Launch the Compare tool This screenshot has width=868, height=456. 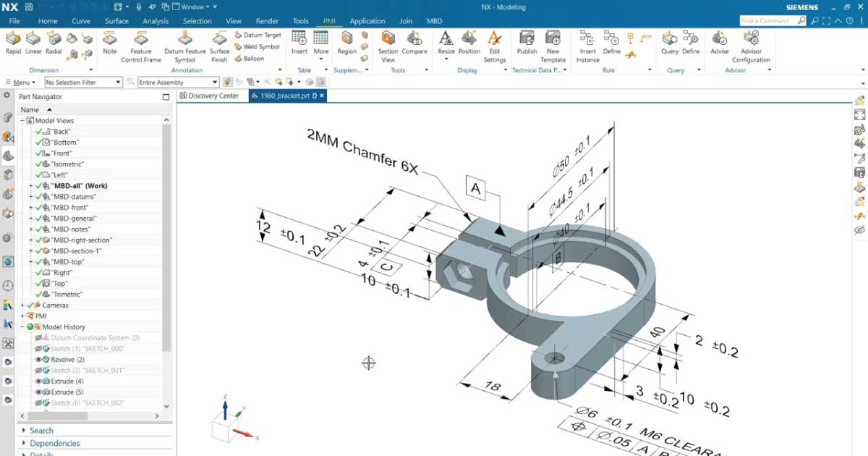click(414, 43)
